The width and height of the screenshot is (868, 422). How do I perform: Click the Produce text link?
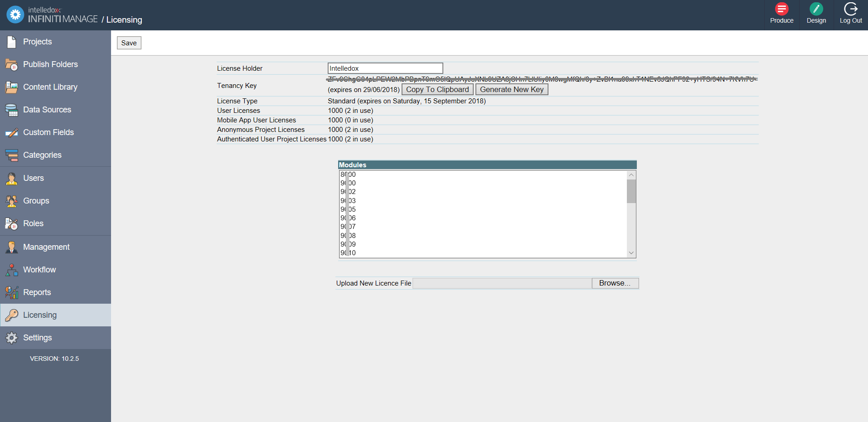pyautogui.click(x=781, y=20)
